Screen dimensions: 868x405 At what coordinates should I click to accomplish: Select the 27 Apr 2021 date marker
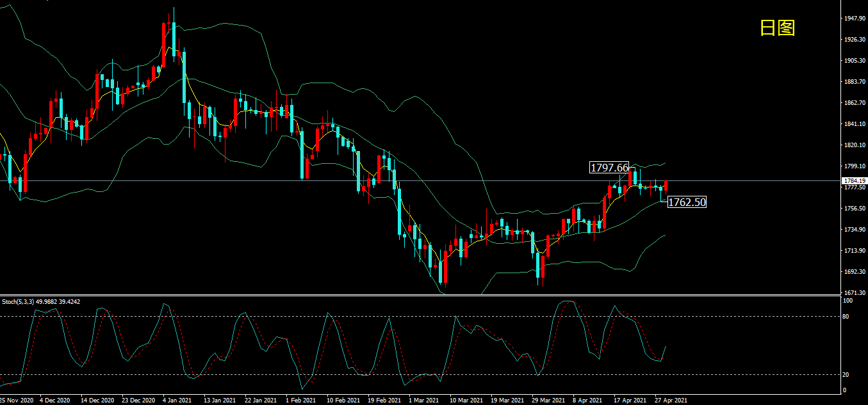pyautogui.click(x=671, y=400)
